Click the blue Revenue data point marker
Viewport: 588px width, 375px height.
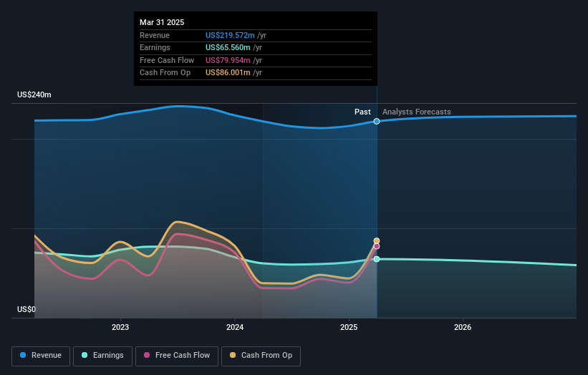[377, 122]
